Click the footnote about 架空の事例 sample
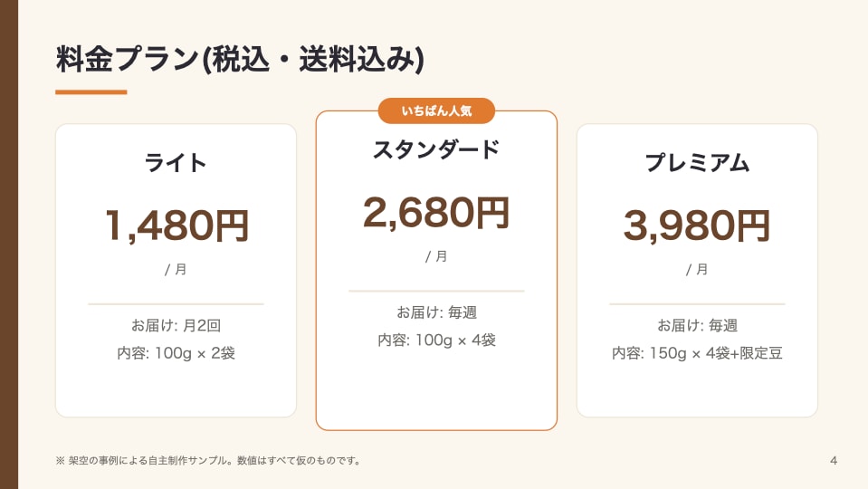 [208, 460]
